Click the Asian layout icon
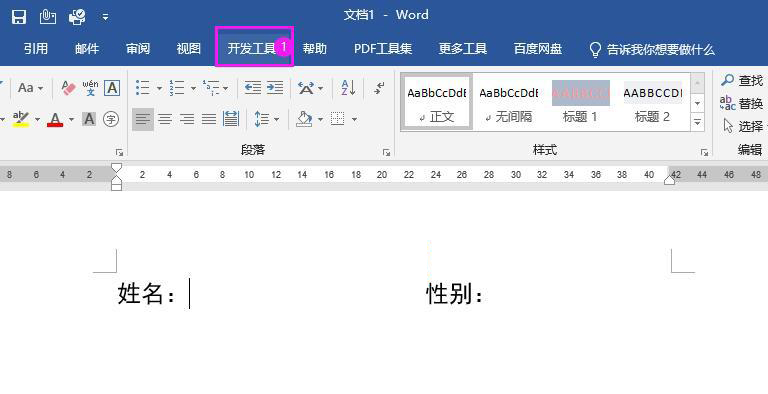The image size is (768, 394). pos(306,89)
